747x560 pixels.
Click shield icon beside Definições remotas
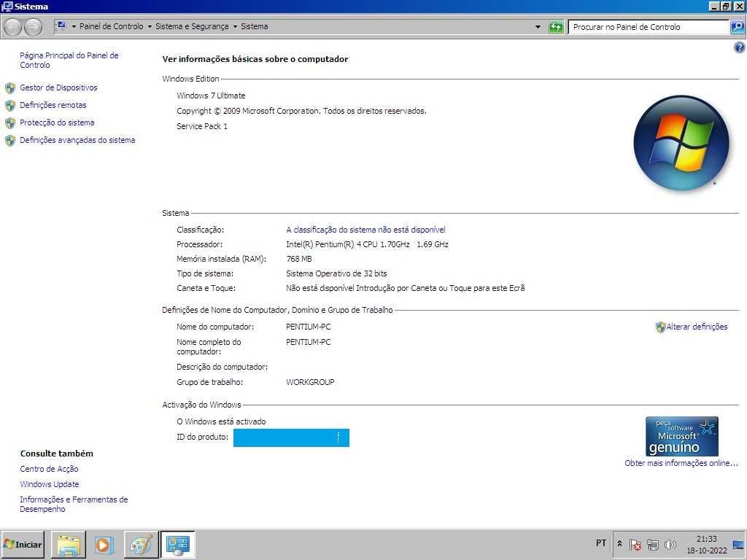click(10, 105)
